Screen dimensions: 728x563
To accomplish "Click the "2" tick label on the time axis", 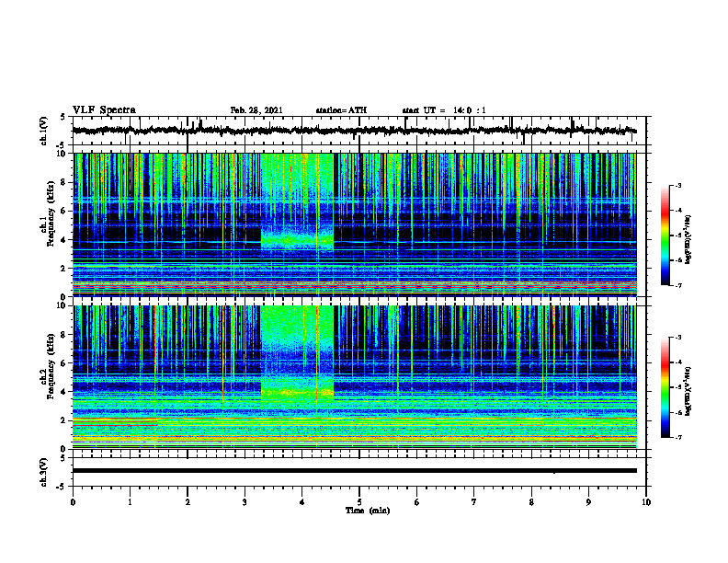I will [188, 502].
